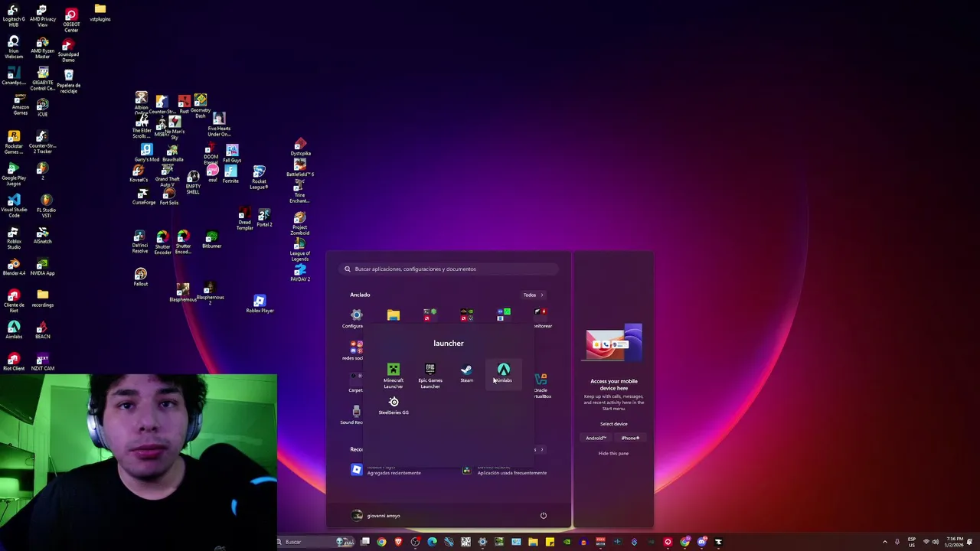The width and height of the screenshot is (980, 551).
Task: Open Epic Games Launcher in the launcher folder
Action: click(430, 376)
